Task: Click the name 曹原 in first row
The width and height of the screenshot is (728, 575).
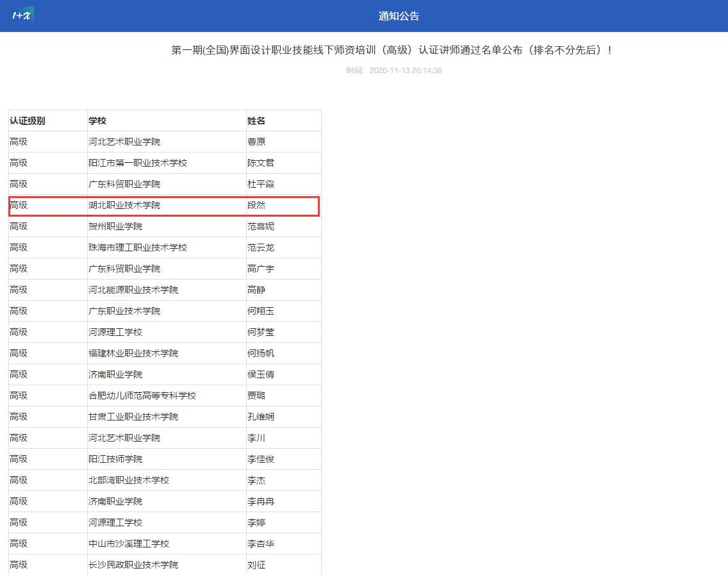Action: point(256,142)
